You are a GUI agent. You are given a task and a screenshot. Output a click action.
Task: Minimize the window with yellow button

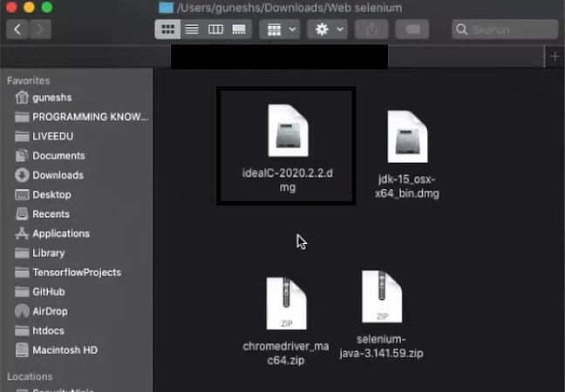29,7
